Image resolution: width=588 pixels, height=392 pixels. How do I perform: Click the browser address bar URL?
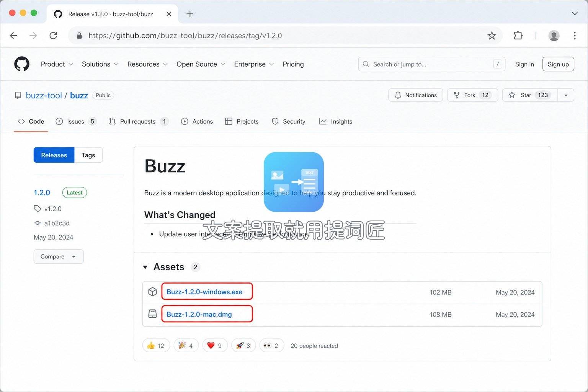tap(185, 36)
